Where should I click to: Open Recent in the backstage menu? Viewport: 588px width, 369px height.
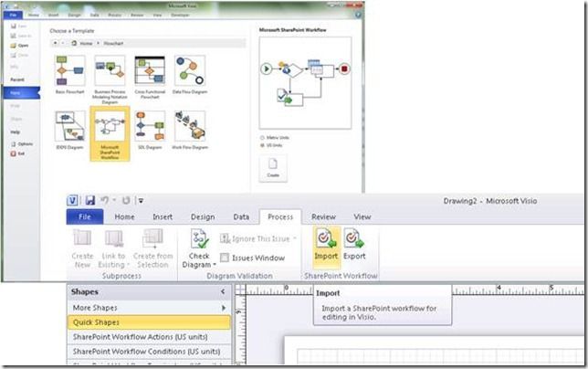tap(17, 79)
